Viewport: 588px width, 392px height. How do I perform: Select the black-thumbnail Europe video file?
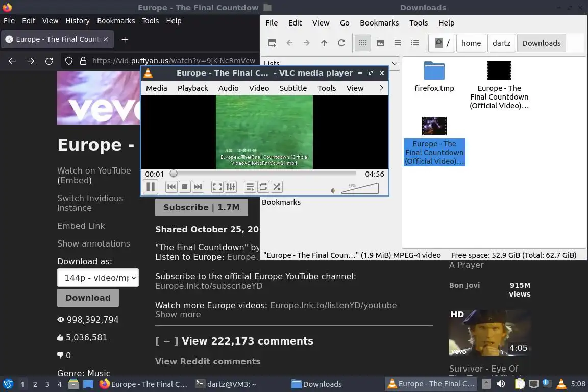click(499, 85)
